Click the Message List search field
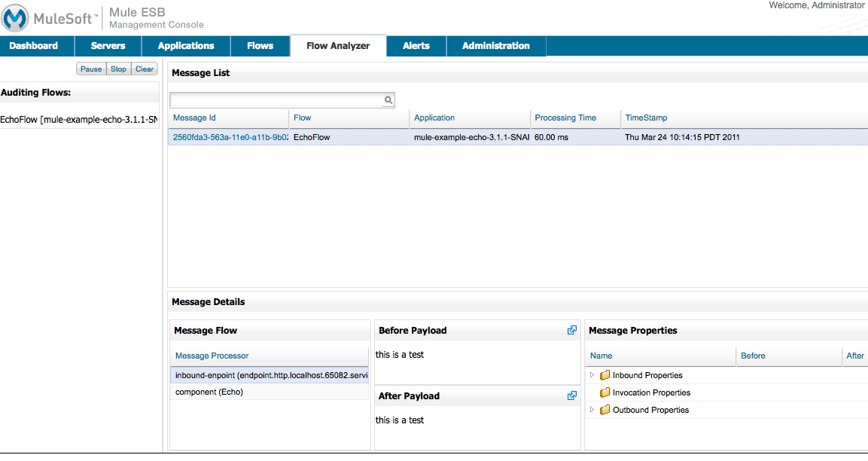This screenshot has height=461, width=868. (x=277, y=99)
